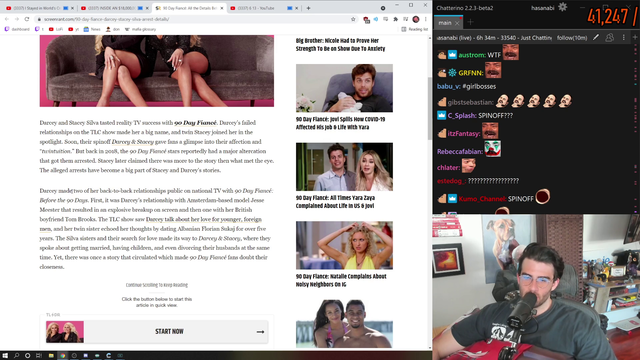Switch to the 'I Stayed in World's' tab
Viewport: 640px width, 360px height.
click(37, 8)
